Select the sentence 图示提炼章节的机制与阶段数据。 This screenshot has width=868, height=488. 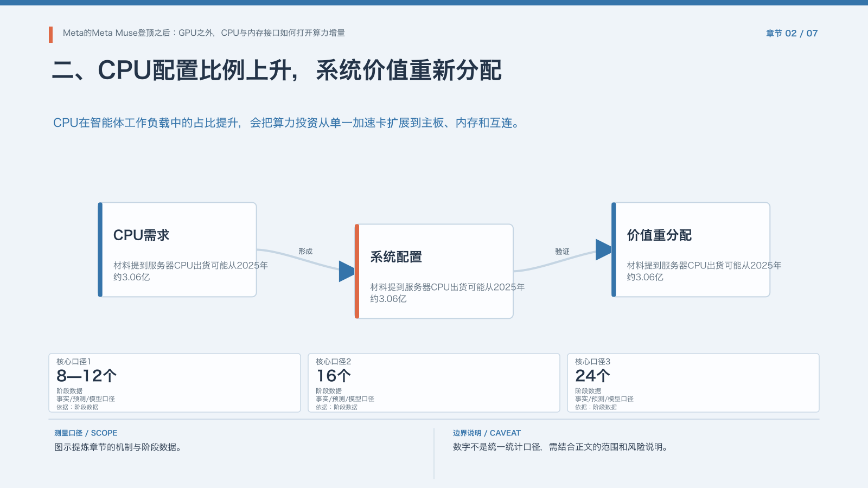(118, 447)
